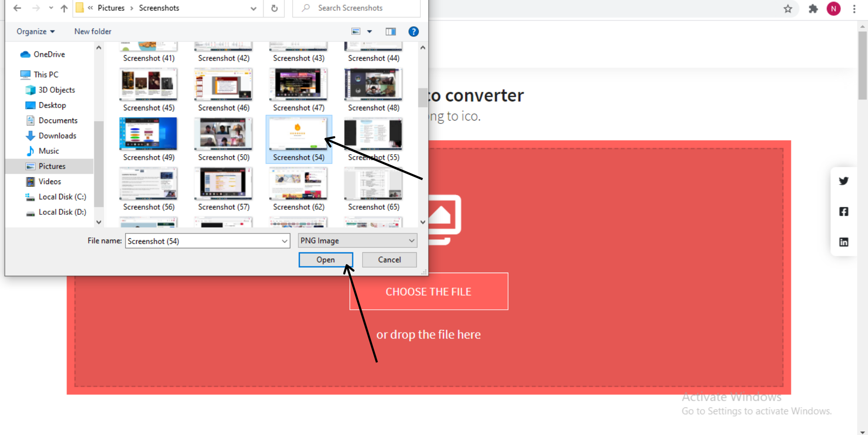Click the profile avatar labeled N
Image resolution: width=868 pixels, height=435 pixels.
834,9
